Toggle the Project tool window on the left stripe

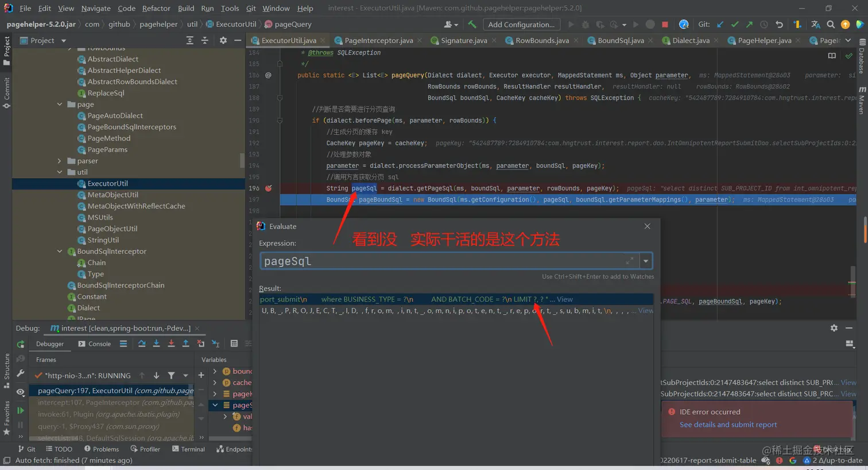click(x=7, y=50)
